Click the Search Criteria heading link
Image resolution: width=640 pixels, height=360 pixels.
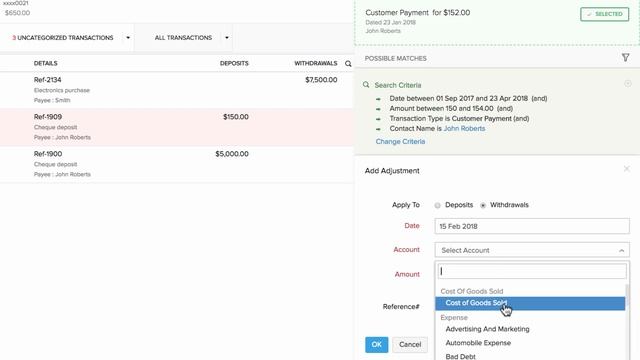coord(398,85)
